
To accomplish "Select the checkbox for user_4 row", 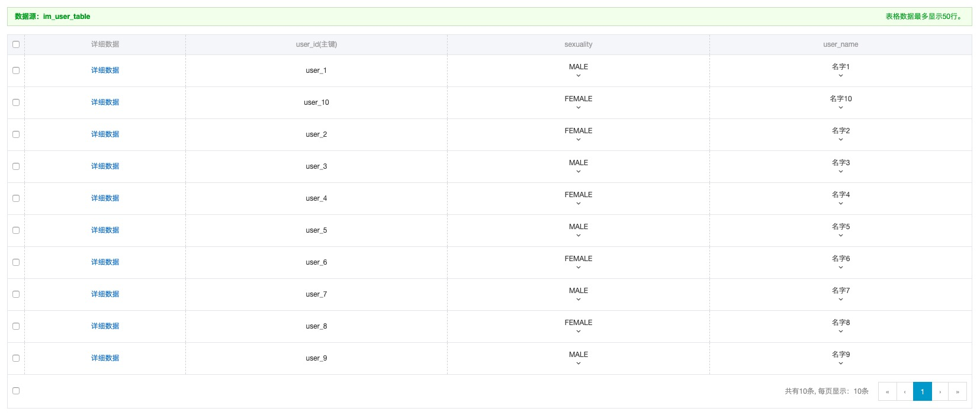I will pyautogui.click(x=16, y=198).
